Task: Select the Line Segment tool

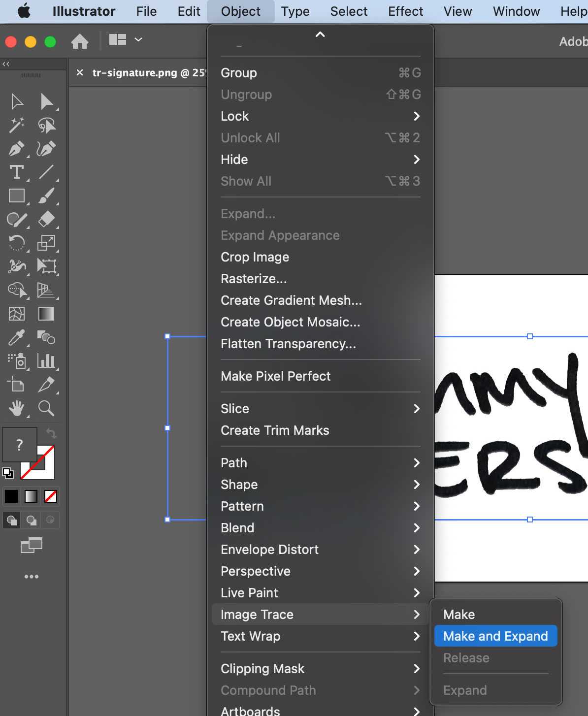Action: coord(47,172)
